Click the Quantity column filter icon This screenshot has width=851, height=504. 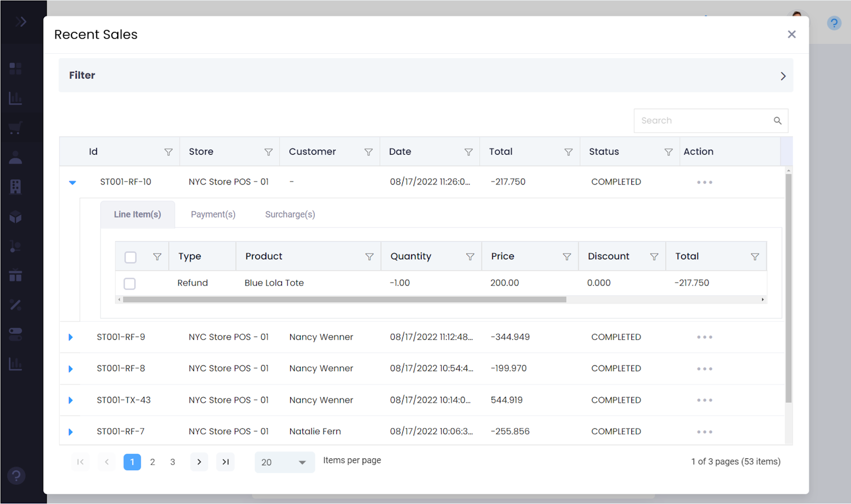click(x=470, y=257)
